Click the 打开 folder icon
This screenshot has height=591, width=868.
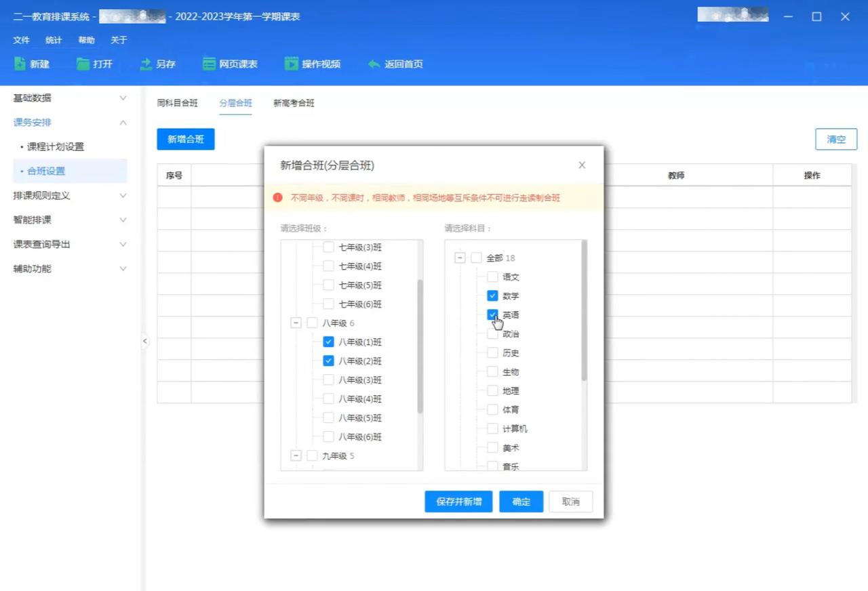tap(83, 64)
